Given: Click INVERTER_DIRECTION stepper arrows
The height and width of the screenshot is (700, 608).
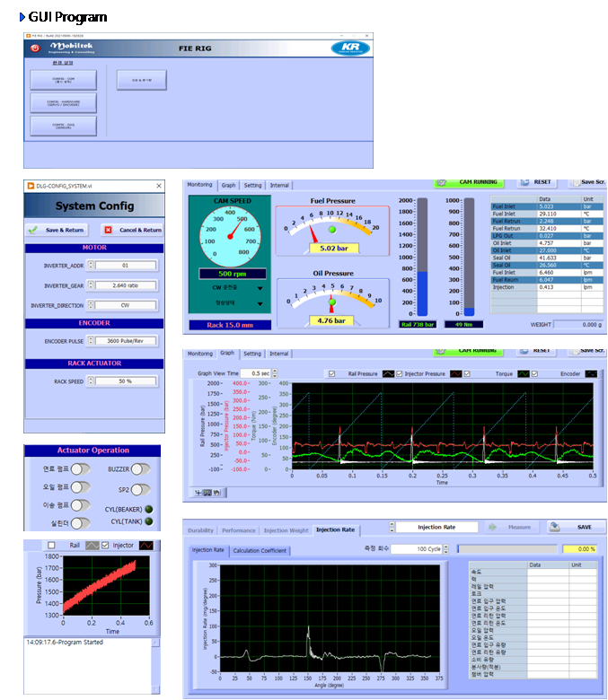Looking at the screenshot, I should [x=91, y=305].
